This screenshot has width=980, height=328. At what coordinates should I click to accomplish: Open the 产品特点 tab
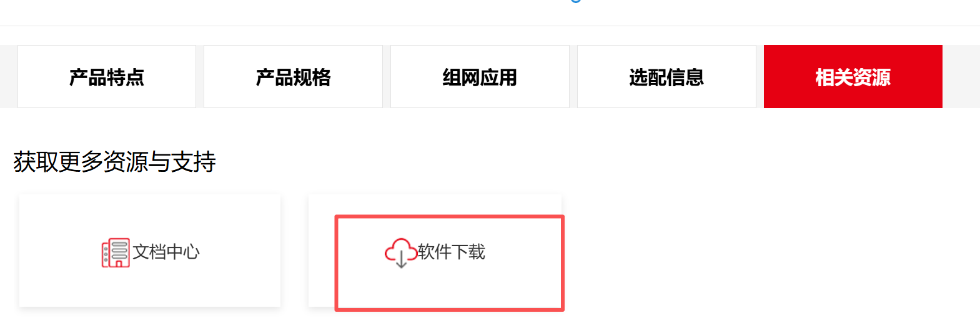pyautogui.click(x=107, y=77)
